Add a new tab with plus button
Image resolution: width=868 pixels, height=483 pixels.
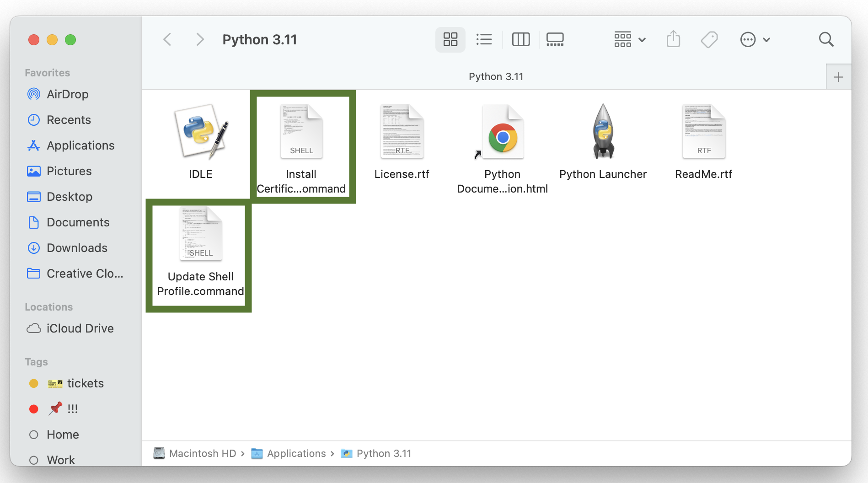coord(838,77)
